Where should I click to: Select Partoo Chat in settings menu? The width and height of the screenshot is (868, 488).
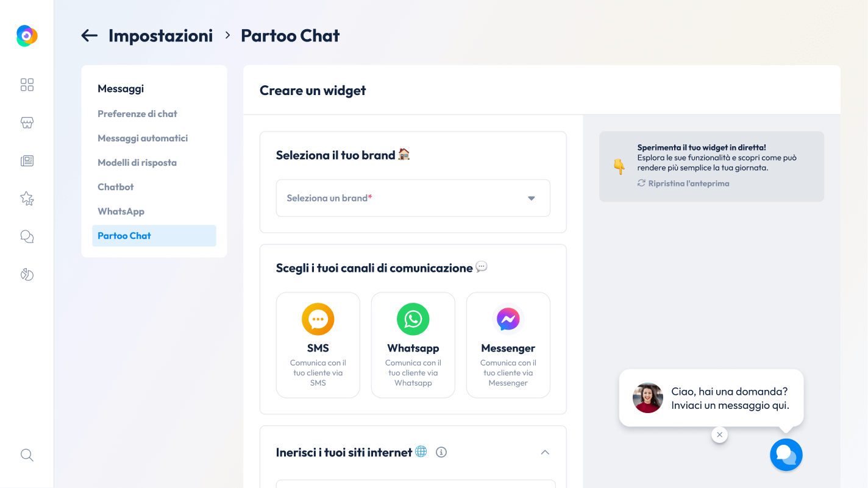(x=154, y=236)
